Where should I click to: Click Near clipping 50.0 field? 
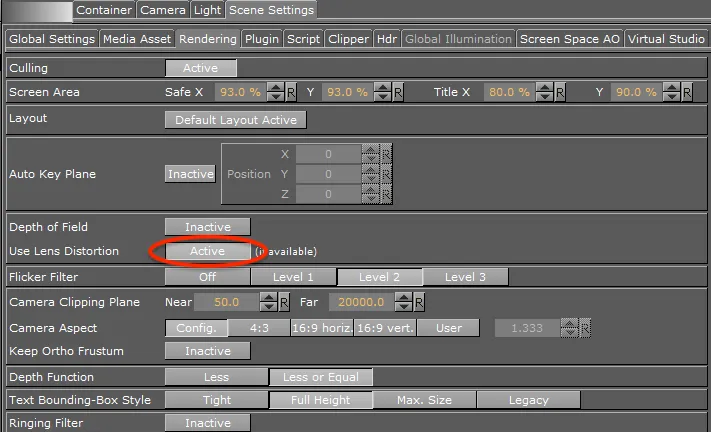(x=226, y=302)
